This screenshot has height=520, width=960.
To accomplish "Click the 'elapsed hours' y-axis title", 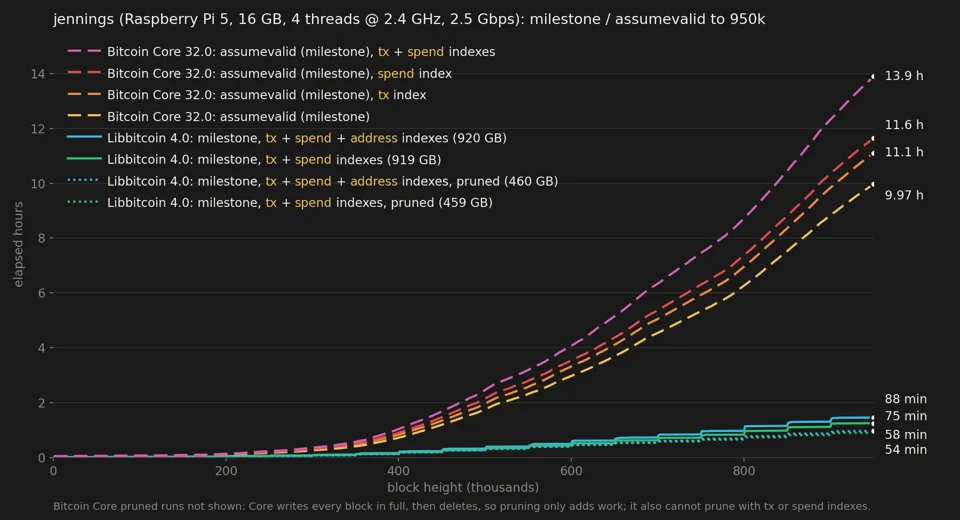I will point(18,244).
